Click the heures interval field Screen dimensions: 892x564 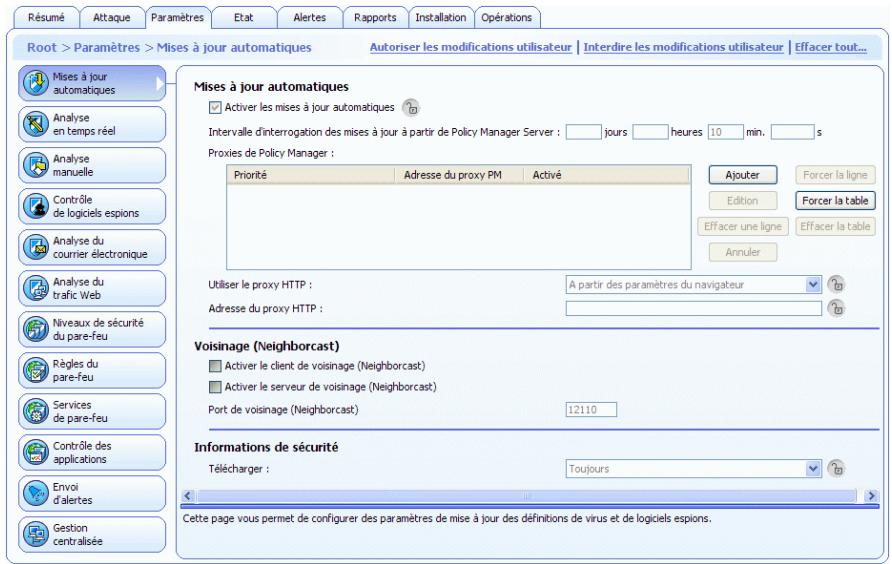[650, 132]
